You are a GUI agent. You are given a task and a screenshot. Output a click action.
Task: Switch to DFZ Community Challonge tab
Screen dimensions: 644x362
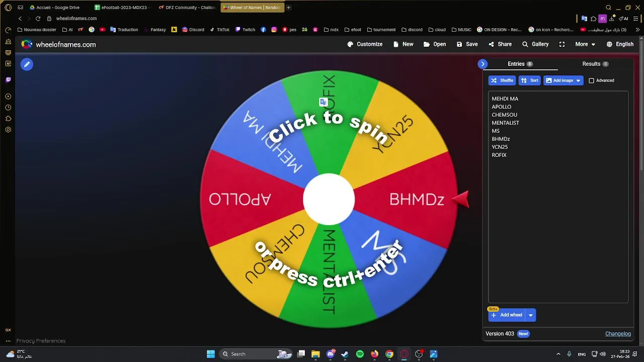[x=187, y=8]
